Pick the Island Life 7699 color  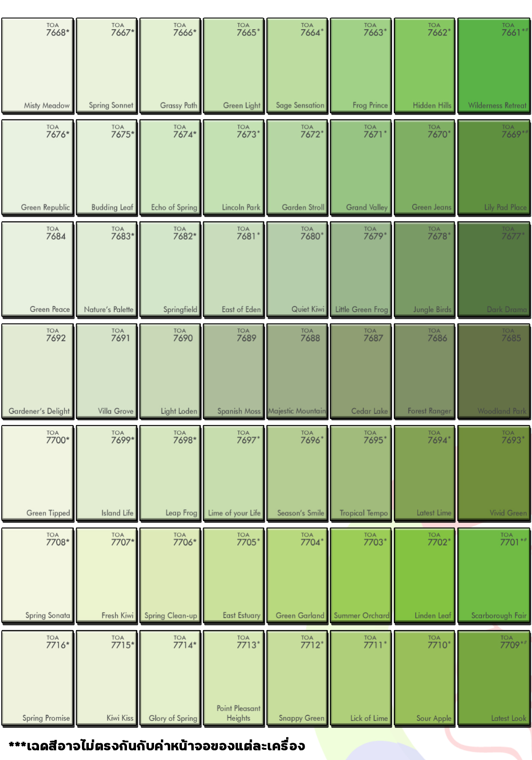pos(106,473)
